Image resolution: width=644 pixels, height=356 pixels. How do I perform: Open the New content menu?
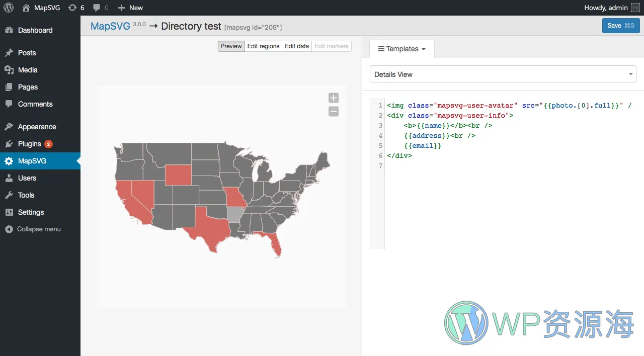130,8
